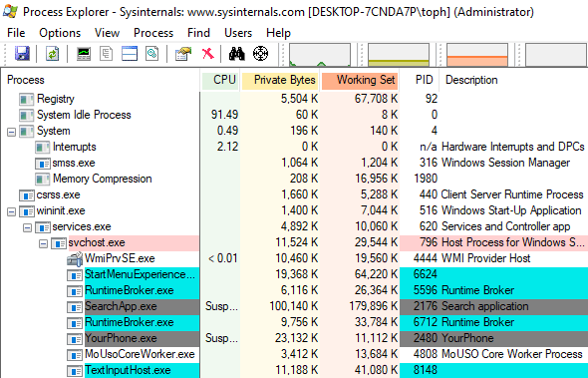The width and height of the screenshot is (588, 378).
Task: Collapse the System process tree node
Action: (12, 132)
